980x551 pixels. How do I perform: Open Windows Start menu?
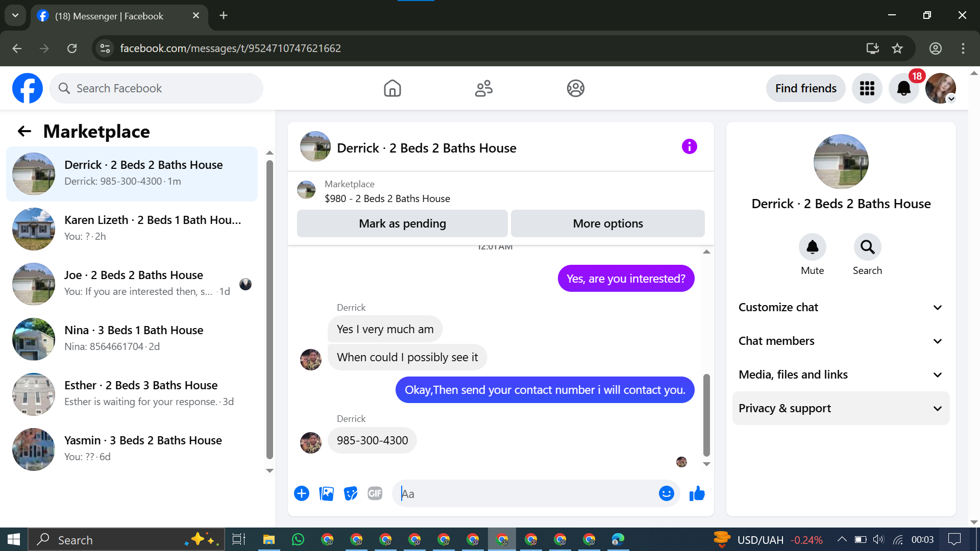pyautogui.click(x=14, y=539)
